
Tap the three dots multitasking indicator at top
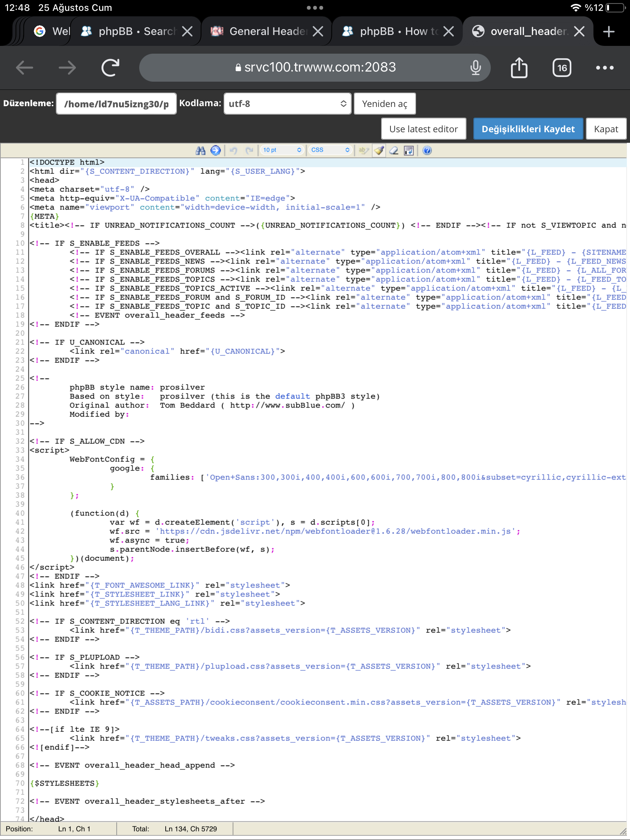(x=315, y=8)
